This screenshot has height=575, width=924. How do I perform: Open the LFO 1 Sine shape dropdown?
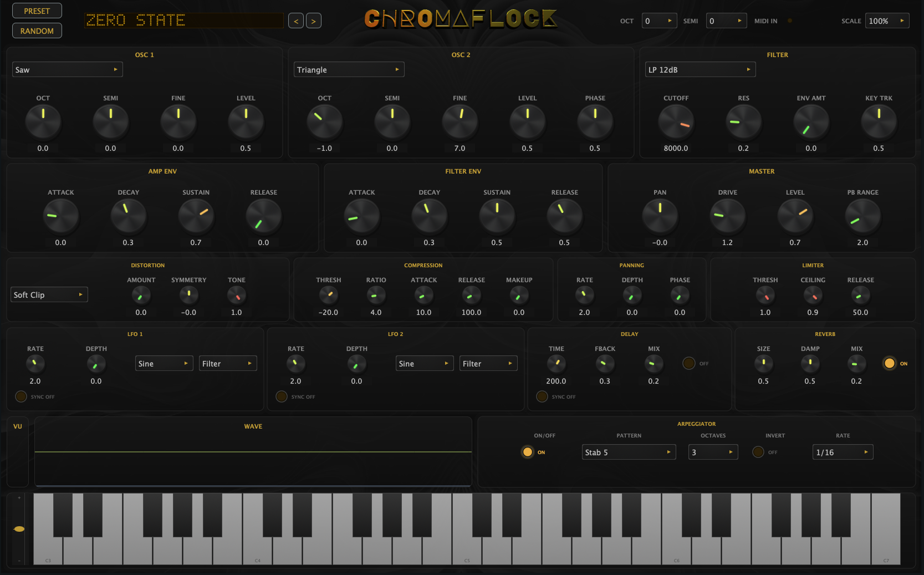coord(164,364)
